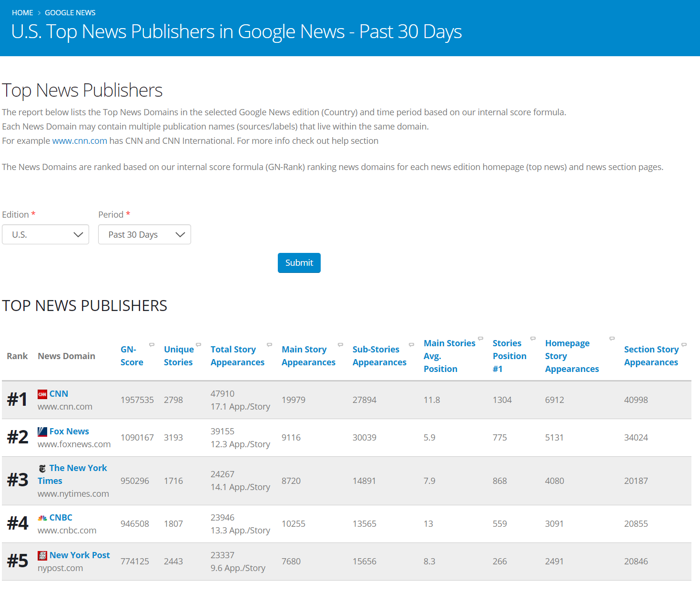
Task: Sort by Section Story Appearances header
Action: pos(651,356)
